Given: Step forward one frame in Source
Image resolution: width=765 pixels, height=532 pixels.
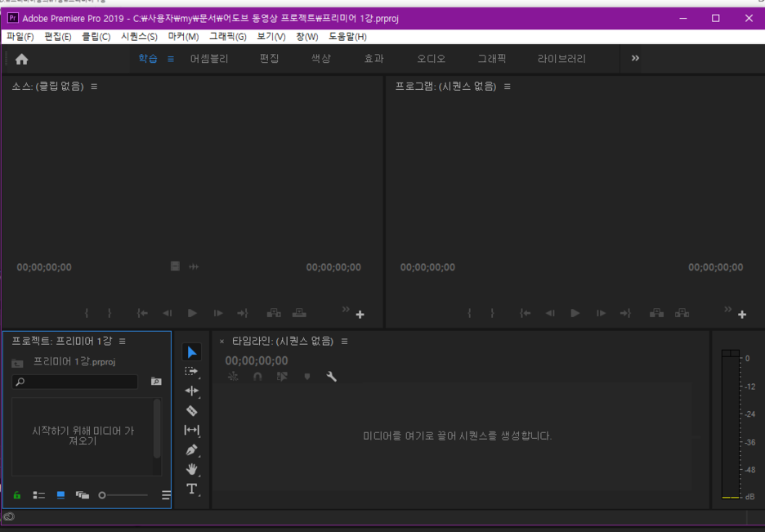Looking at the screenshot, I should click(218, 313).
